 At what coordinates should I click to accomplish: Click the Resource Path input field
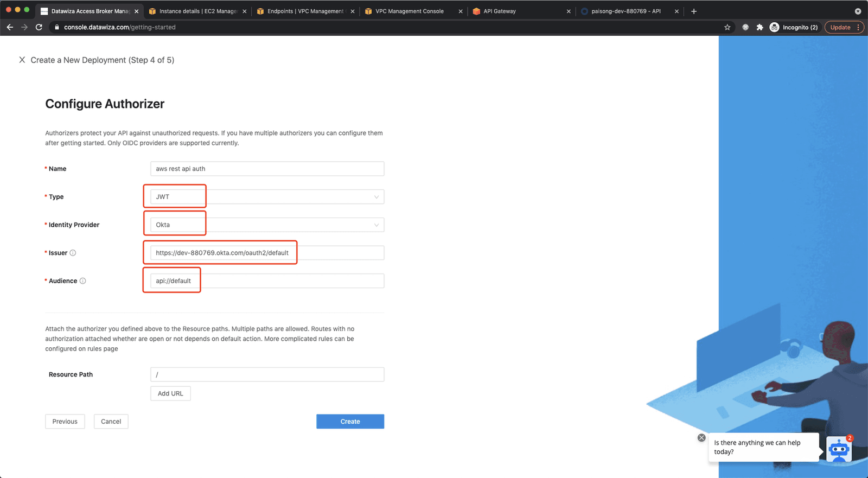pyautogui.click(x=267, y=374)
